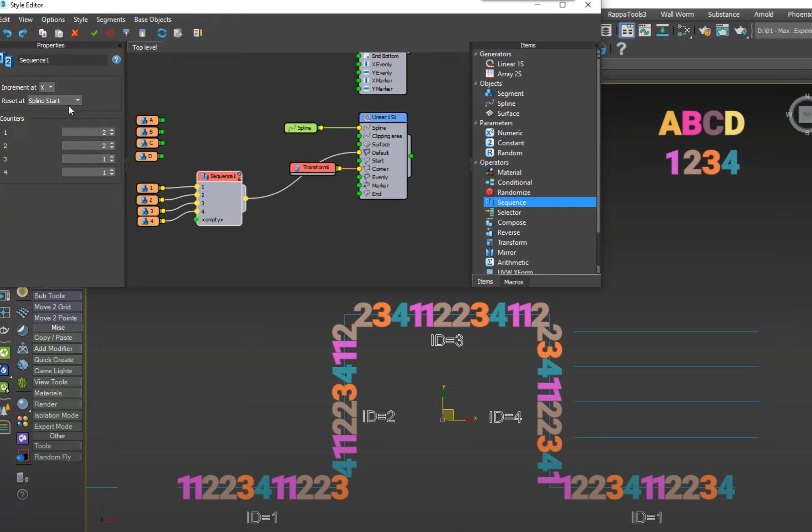The image size is (812, 532).
Task: Select Linear 1S generator item
Action: [x=510, y=64]
